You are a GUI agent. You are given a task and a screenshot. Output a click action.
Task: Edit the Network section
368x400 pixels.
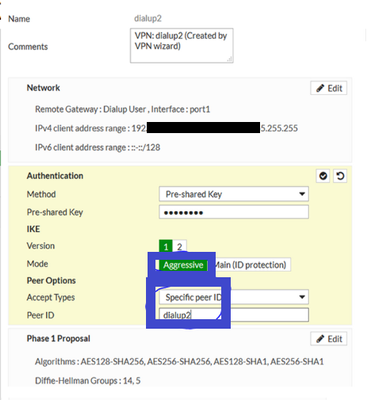click(x=329, y=88)
